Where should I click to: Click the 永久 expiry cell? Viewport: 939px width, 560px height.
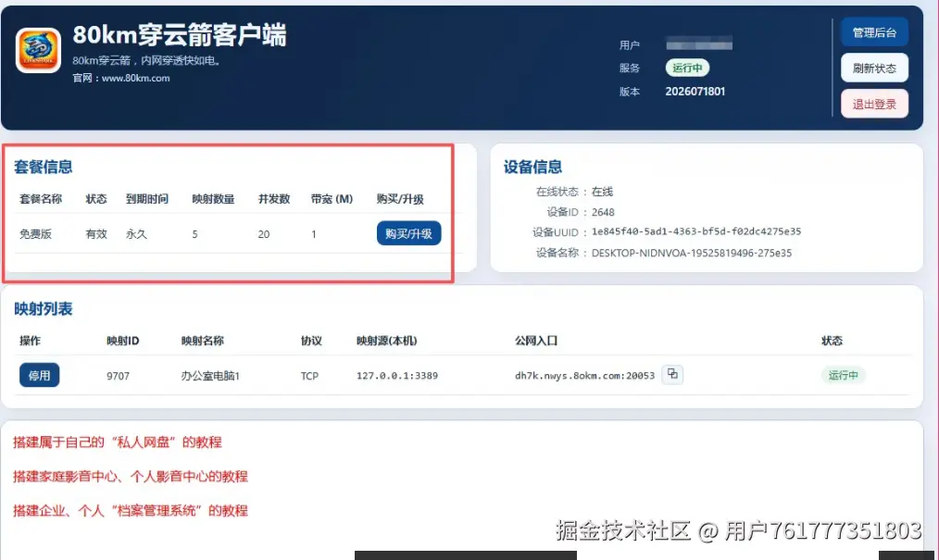[136, 234]
